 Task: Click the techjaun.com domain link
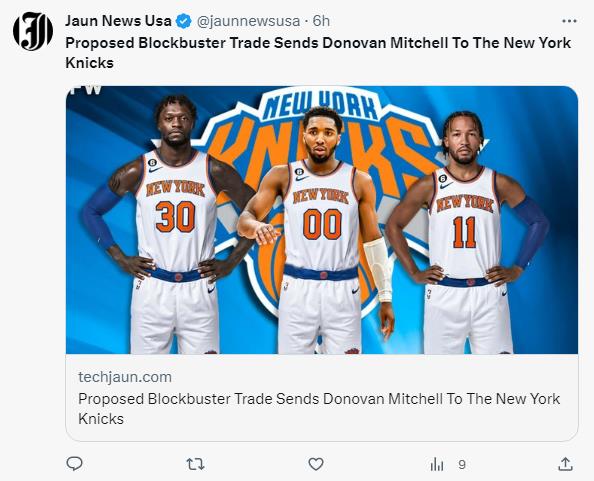pyautogui.click(x=125, y=377)
